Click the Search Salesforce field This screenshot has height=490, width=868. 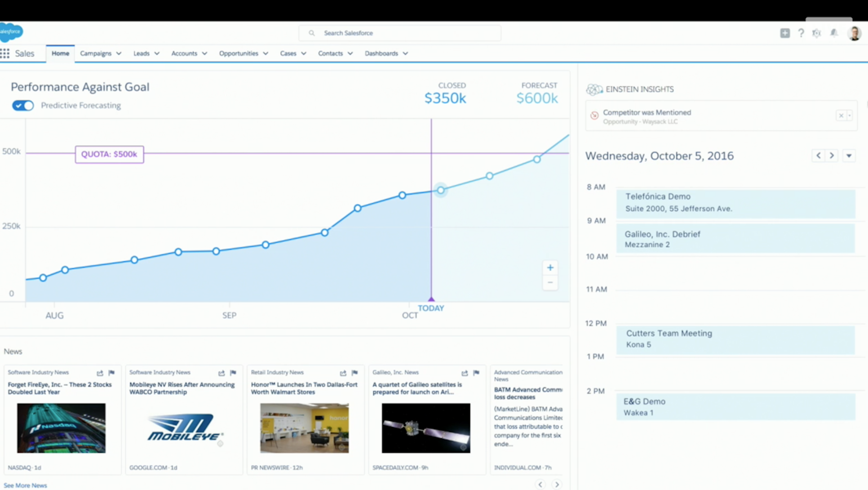(400, 33)
